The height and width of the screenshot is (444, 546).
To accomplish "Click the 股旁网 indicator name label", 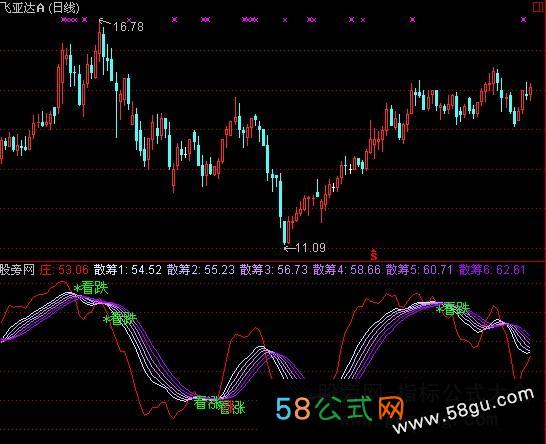I will click(x=17, y=270).
